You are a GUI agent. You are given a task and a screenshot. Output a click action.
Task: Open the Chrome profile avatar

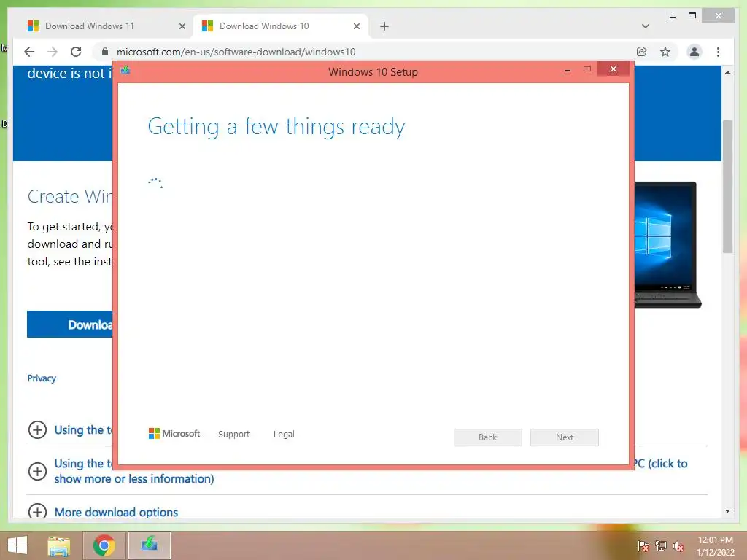tap(694, 52)
